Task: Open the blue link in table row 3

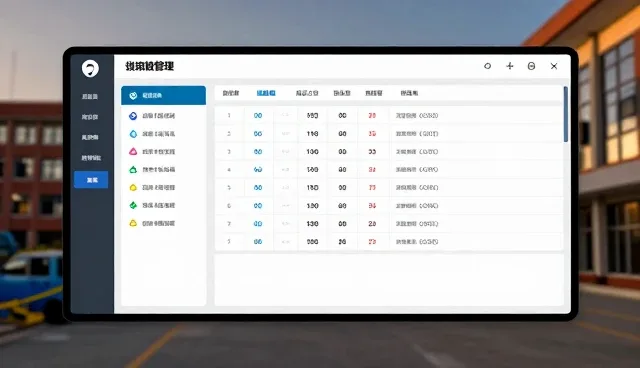Action: click(x=258, y=152)
